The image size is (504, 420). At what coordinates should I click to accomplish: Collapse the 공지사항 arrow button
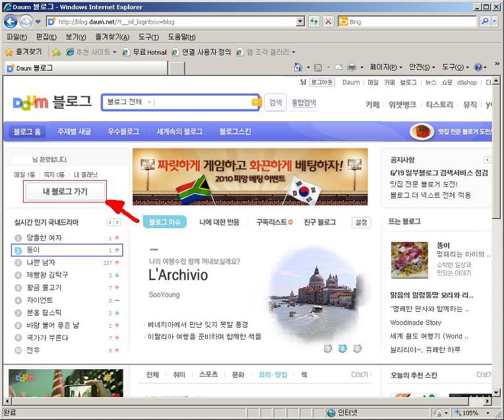(x=488, y=160)
